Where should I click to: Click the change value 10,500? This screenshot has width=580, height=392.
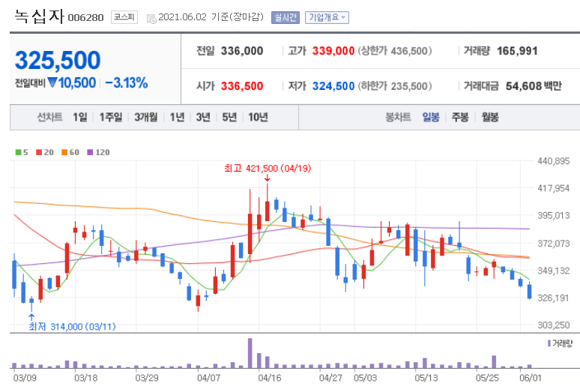(77, 82)
